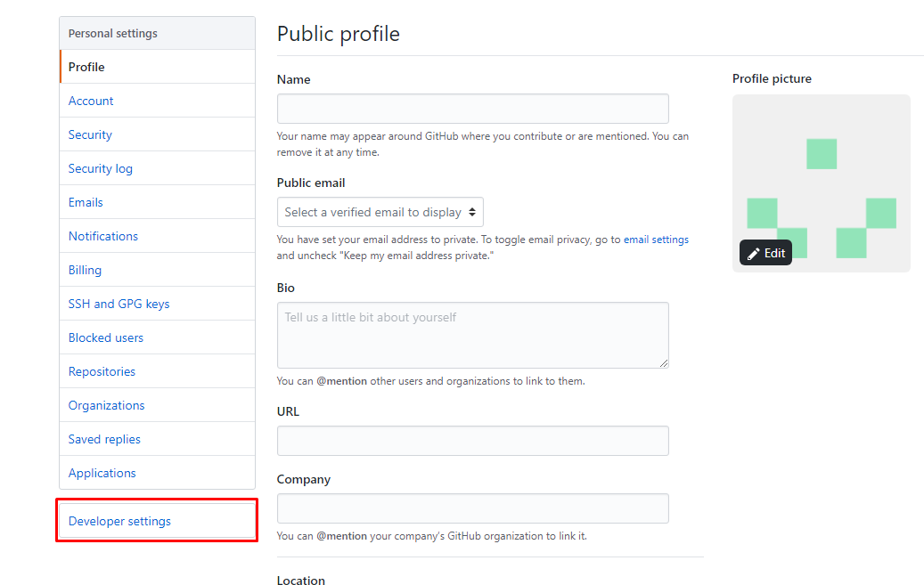This screenshot has width=924, height=585.
Task: Select Account in the settings sidebar
Action: pyautogui.click(x=91, y=101)
